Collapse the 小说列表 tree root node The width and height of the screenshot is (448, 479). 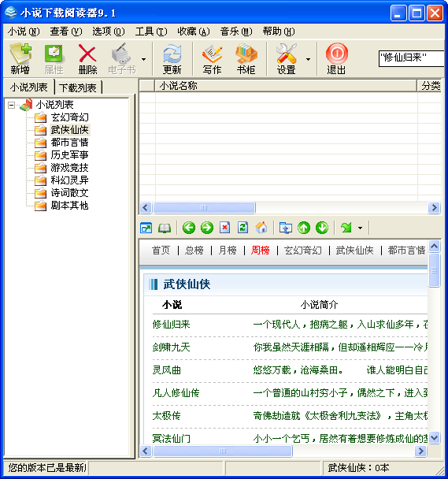(x=11, y=105)
